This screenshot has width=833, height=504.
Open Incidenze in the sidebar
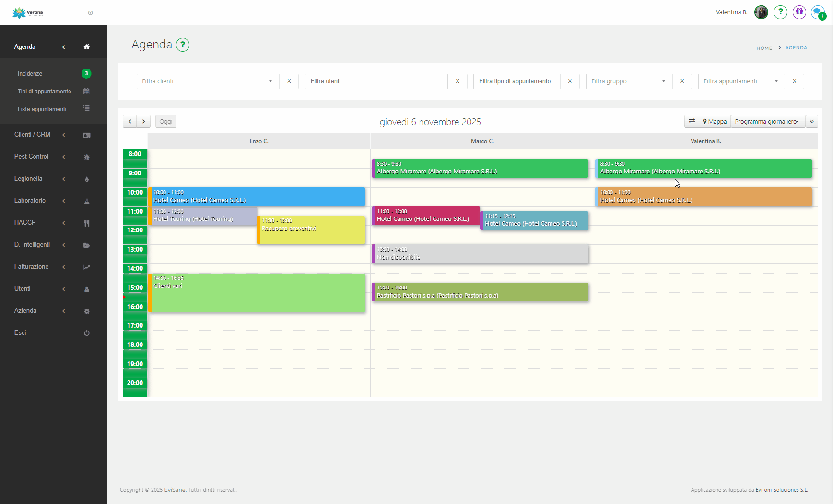(x=30, y=74)
